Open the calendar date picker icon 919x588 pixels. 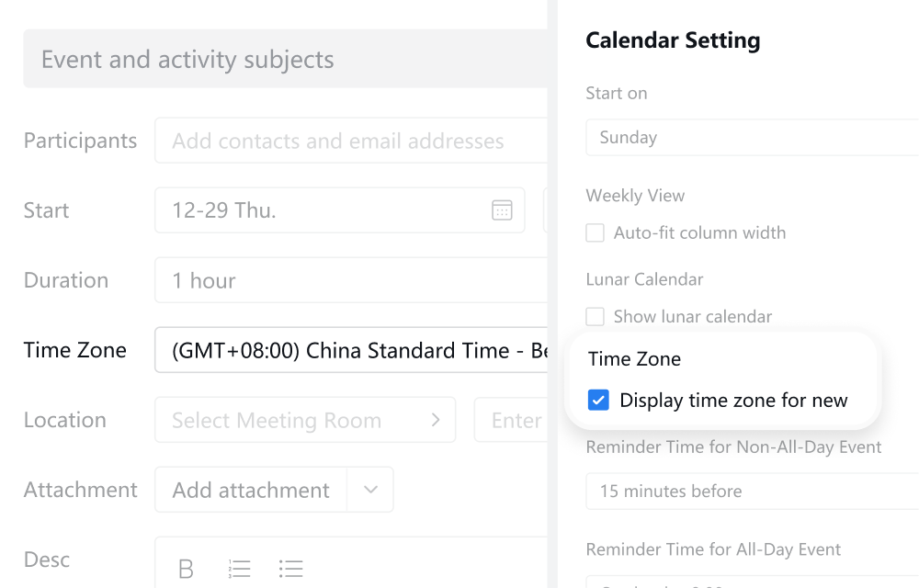pos(502,210)
